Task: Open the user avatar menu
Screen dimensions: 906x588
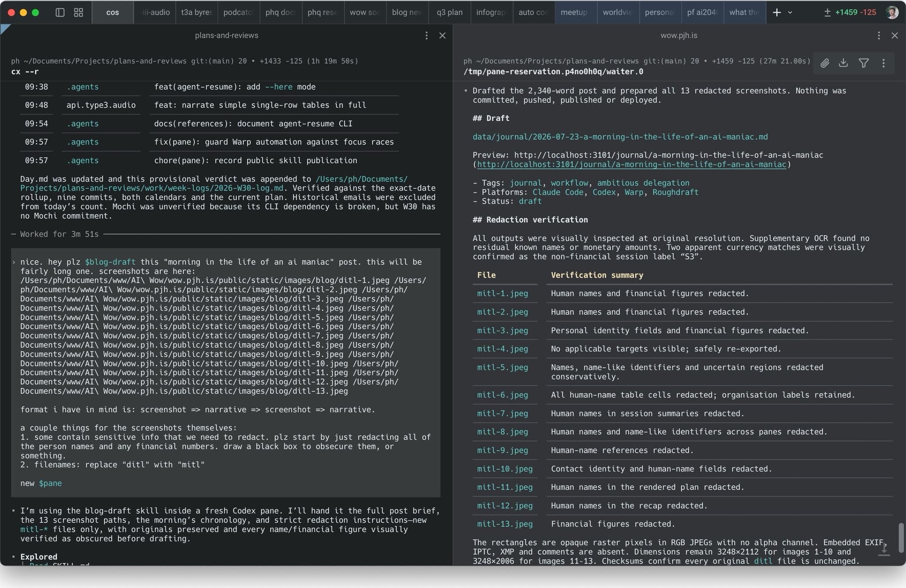Action: [892, 12]
